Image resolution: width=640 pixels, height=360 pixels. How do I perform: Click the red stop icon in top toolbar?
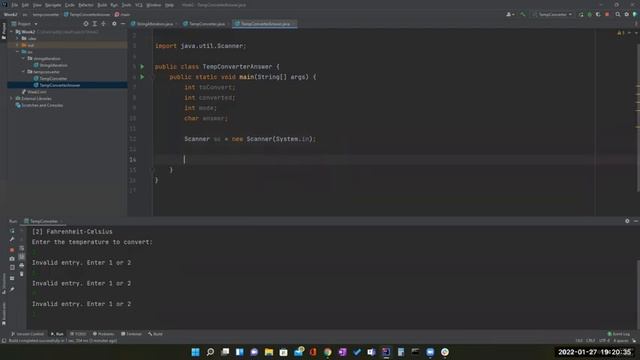[607, 14]
